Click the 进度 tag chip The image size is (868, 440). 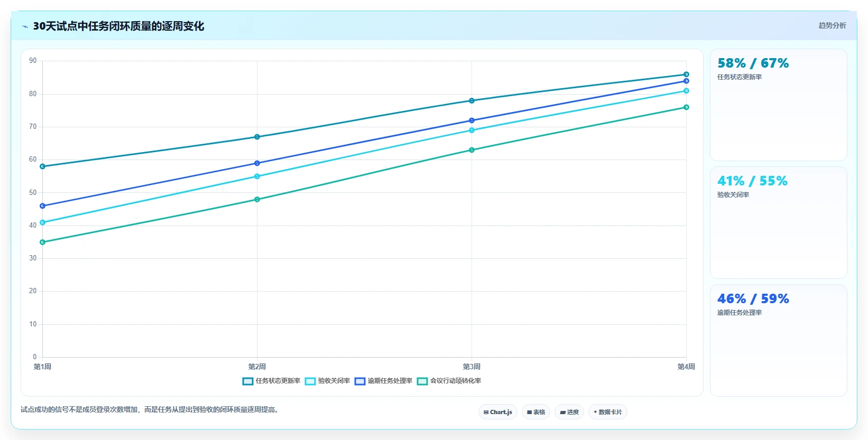pos(569,412)
